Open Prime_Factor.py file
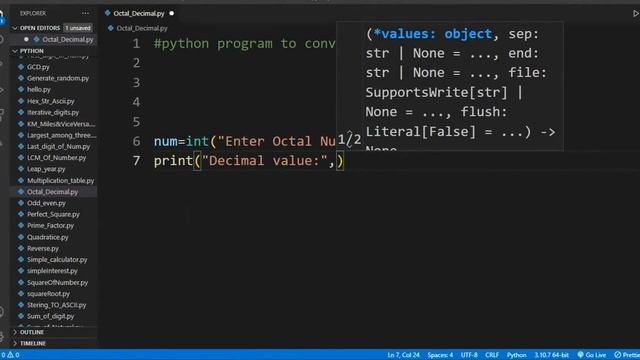This screenshot has height=360, width=640. (x=50, y=226)
